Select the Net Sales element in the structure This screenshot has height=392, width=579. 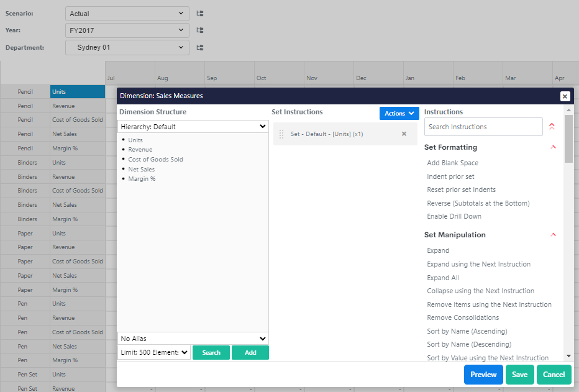pyautogui.click(x=141, y=169)
